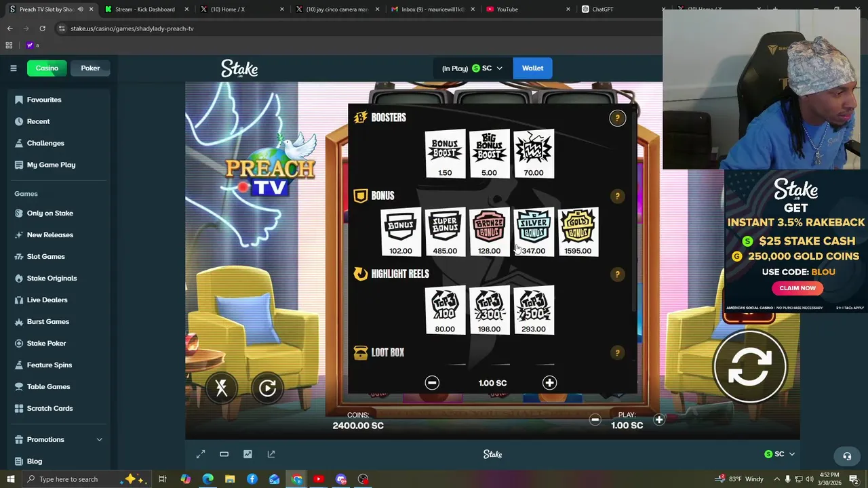Lower play amount with bottom-bar minus
The image size is (868, 488).
pos(595,420)
